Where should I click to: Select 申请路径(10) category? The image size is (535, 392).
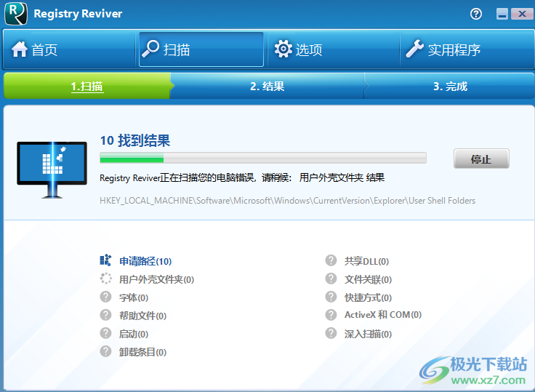click(145, 261)
